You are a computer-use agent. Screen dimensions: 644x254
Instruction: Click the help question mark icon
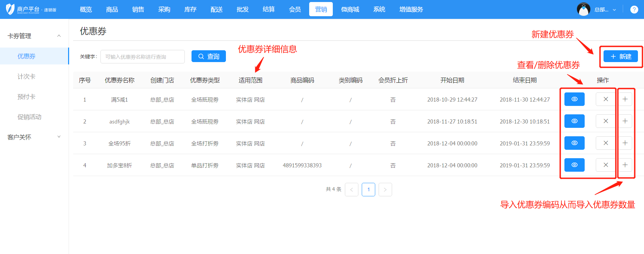click(634, 9)
